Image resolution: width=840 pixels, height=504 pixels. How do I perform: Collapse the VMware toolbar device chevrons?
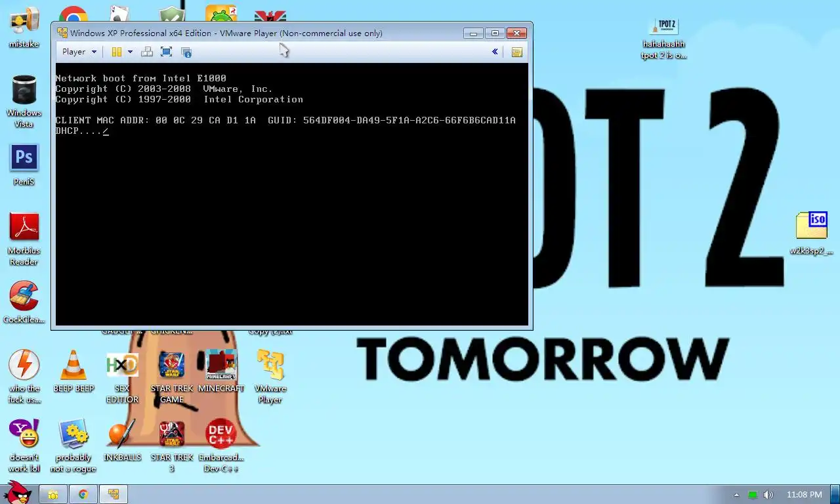(x=495, y=52)
